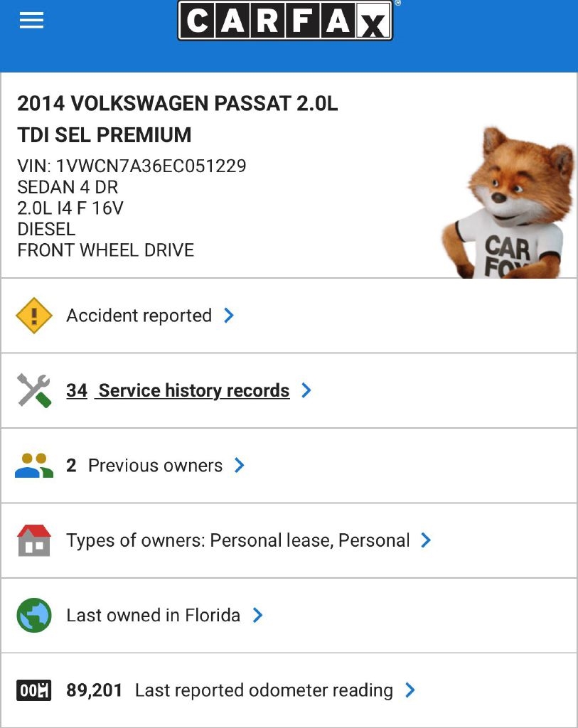
Task: Click the VIN number text
Action: coord(132,166)
